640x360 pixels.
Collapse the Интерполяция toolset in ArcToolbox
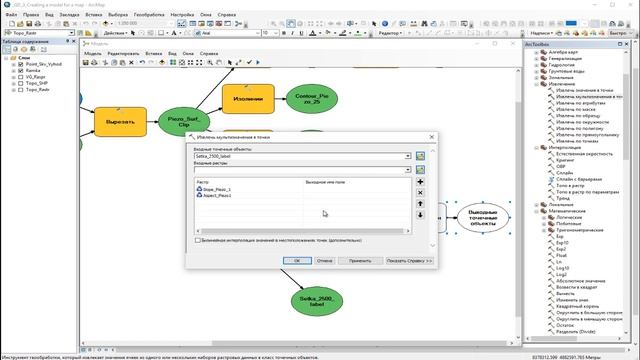[x=536, y=148]
